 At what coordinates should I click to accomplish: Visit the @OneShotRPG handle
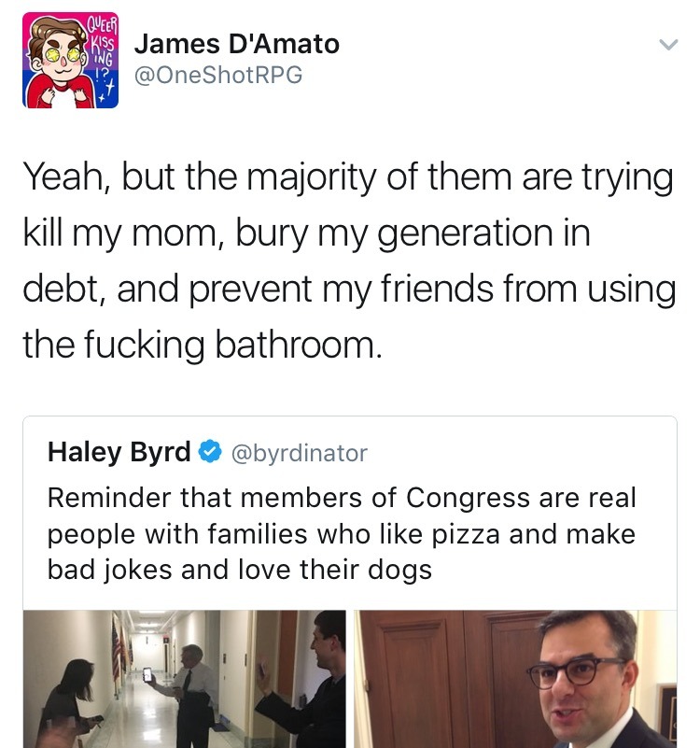click(218, 75)
